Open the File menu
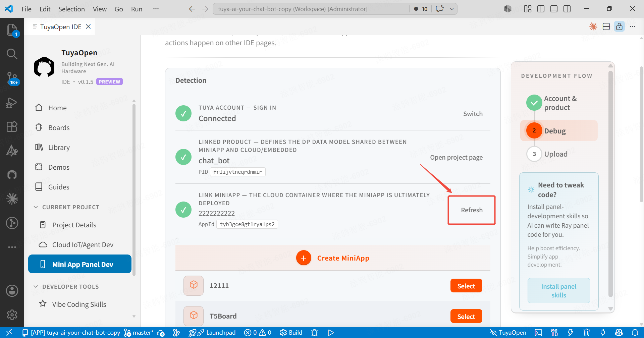This screenshot has width=644, height=338. [26, 9]
